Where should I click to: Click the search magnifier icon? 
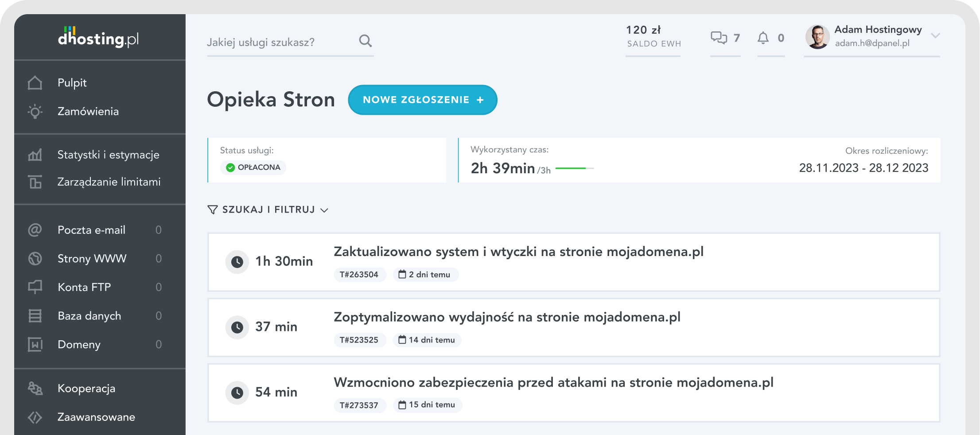click(365, 41)
